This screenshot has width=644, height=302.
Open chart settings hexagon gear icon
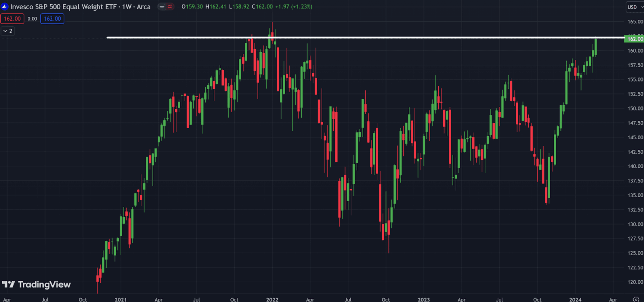636,299
